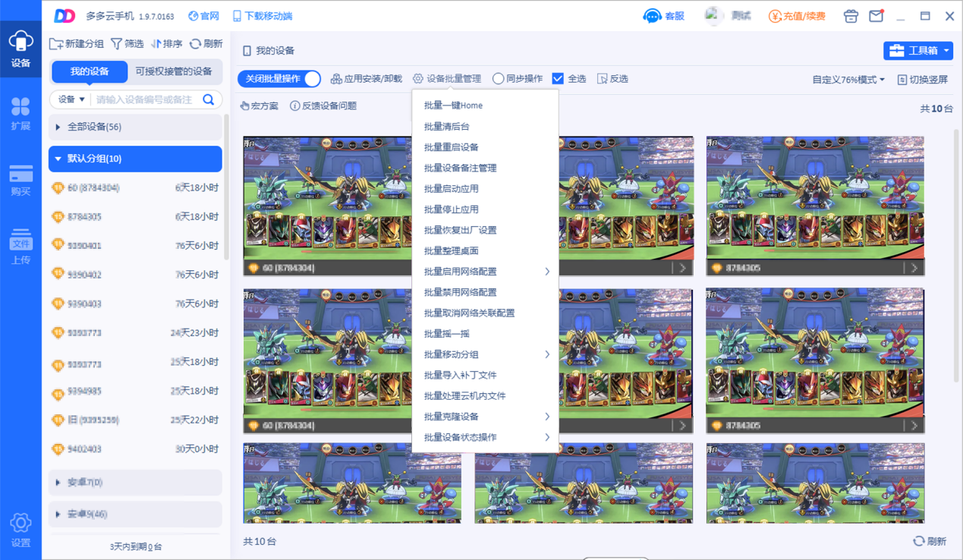Open the 购买 sidebar page
Viewport: 963px width, 560px height.
click(20, 180)
